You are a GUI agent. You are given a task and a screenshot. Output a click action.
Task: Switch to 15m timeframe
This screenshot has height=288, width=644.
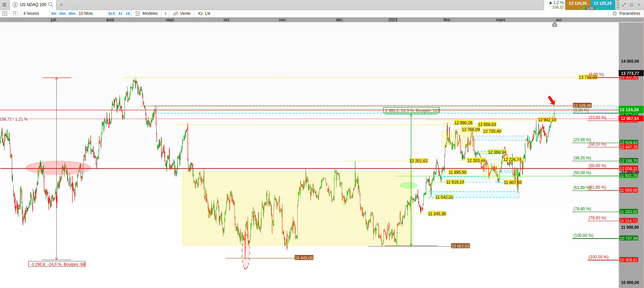tap(62, 13)
